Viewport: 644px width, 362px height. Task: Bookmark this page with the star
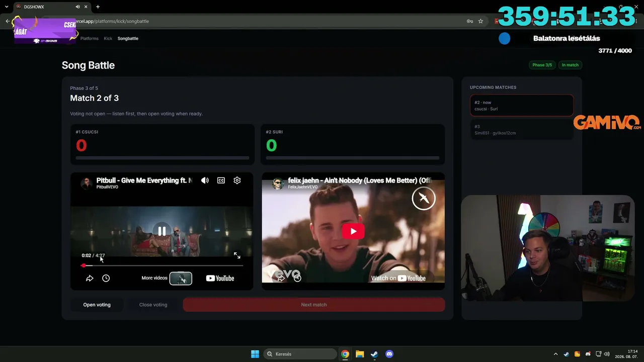(x=480, y=21)
